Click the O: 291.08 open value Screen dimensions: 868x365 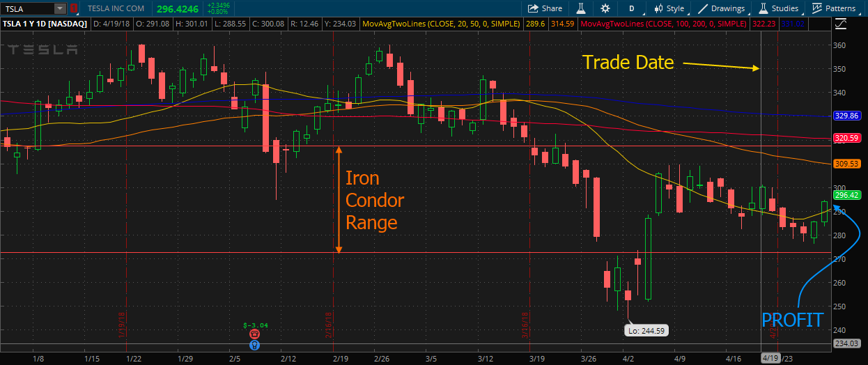(152, 24)
